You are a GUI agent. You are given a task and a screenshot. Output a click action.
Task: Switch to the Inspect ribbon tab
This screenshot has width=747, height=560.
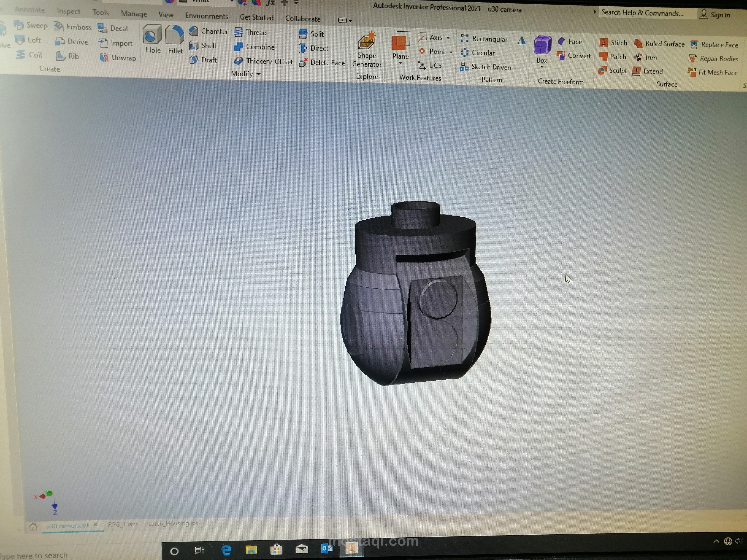tap(68, 11)
